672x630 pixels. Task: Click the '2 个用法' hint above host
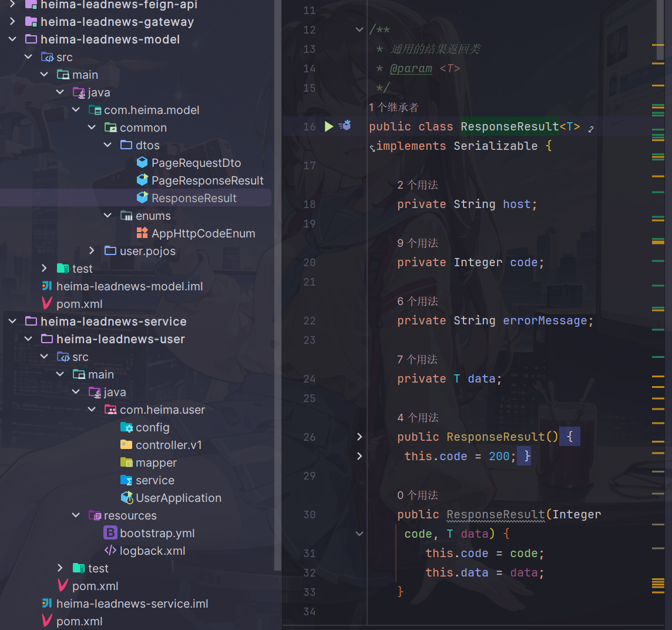418,185
